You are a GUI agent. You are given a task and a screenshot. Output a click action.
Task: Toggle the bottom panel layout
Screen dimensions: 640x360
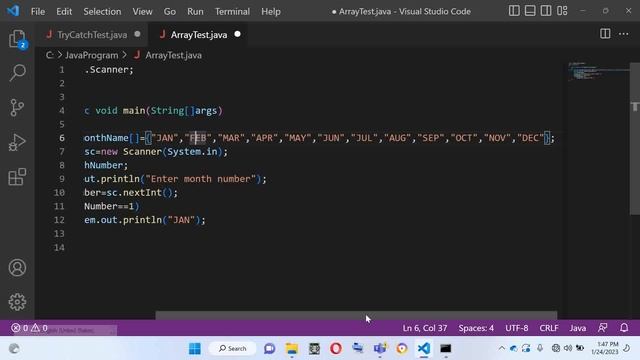(x=530, y=11)
